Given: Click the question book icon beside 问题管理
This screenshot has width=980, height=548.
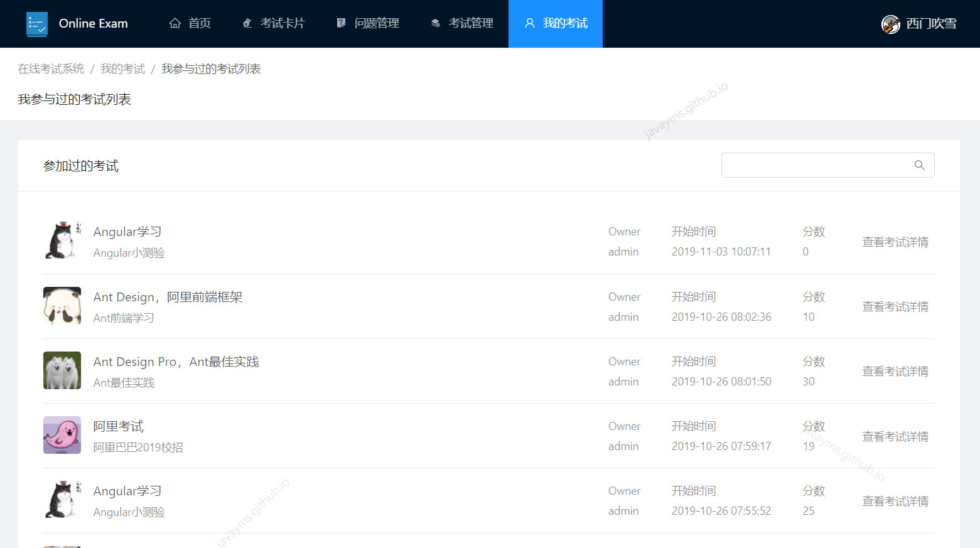Looking at the screenshot, I should (x=341, y=23).
